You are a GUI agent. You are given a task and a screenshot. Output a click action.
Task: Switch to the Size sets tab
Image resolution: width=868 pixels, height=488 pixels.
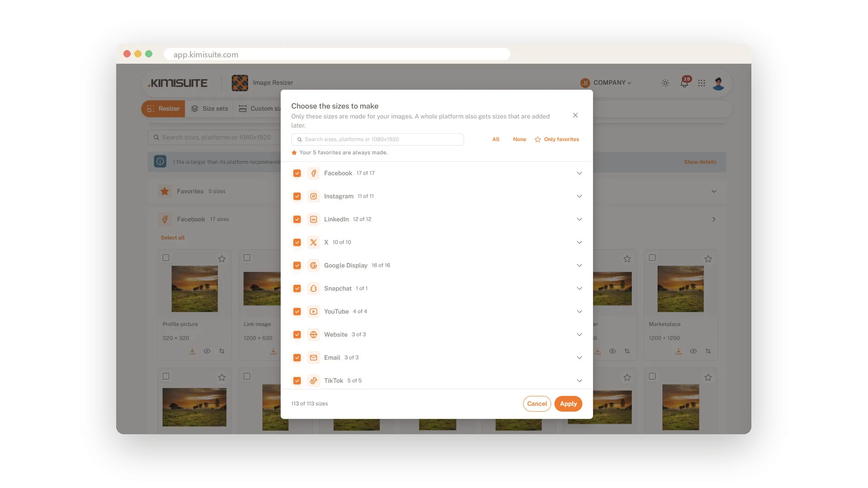click(x=209, y=108)
